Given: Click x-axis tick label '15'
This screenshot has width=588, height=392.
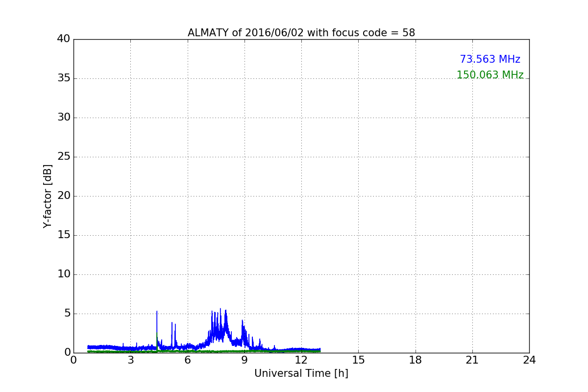Looking at the screenshot, I should click(x=358, y=360).
